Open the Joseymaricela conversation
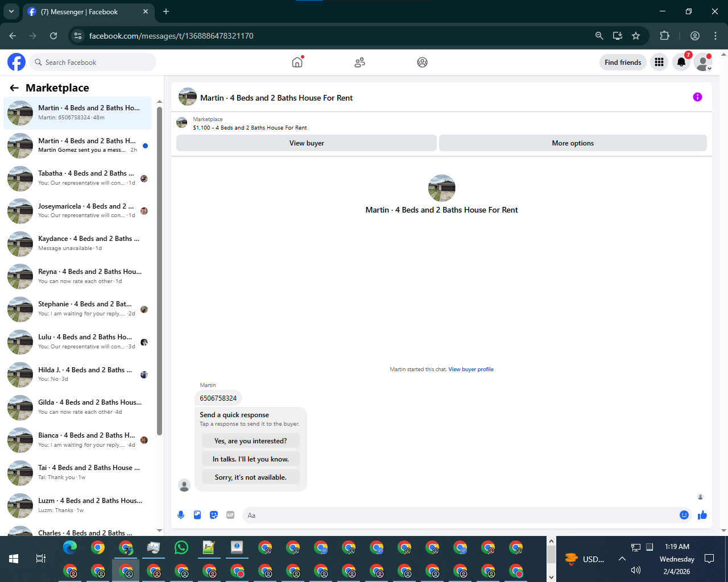Viewport: 728px width, 582px height. coord(78,211)
